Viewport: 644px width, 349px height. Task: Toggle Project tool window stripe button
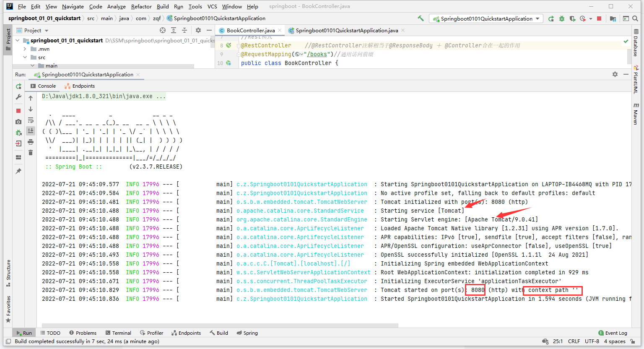[x=8, y=39]
